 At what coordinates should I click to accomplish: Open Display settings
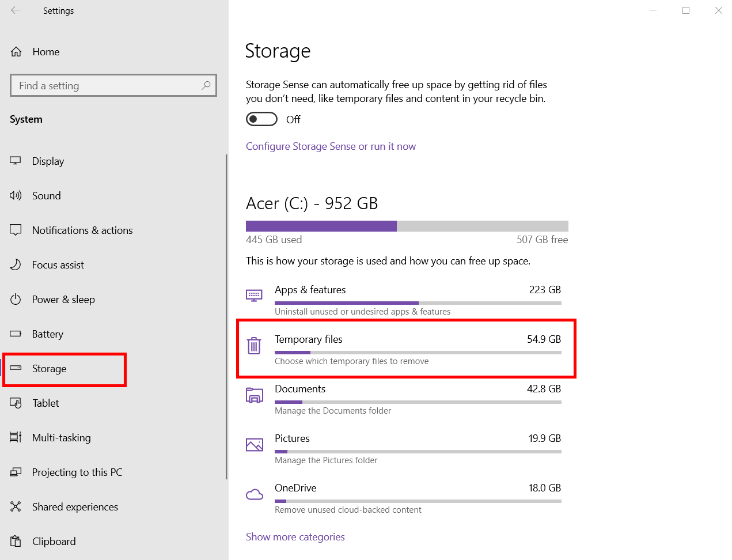[x=114, y=161]
